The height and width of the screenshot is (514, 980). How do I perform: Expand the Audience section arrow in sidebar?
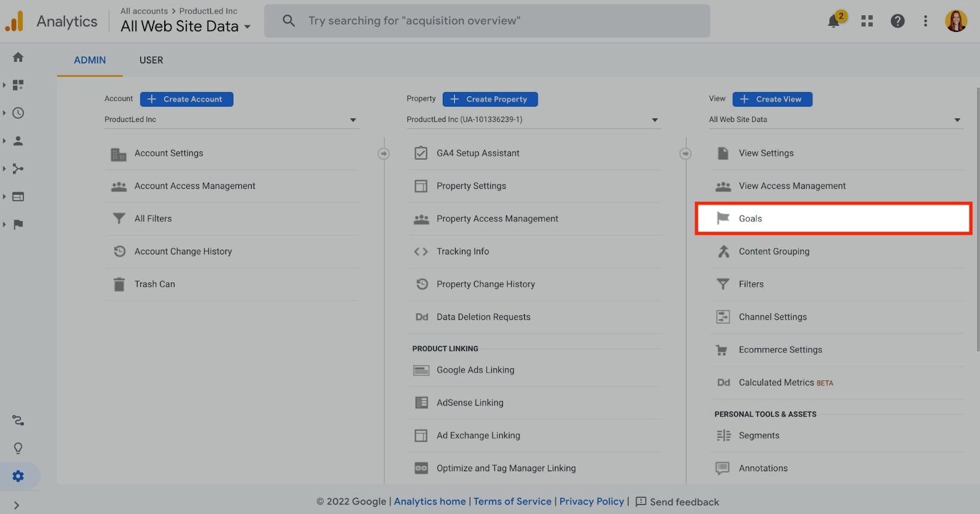coord(4,141)
